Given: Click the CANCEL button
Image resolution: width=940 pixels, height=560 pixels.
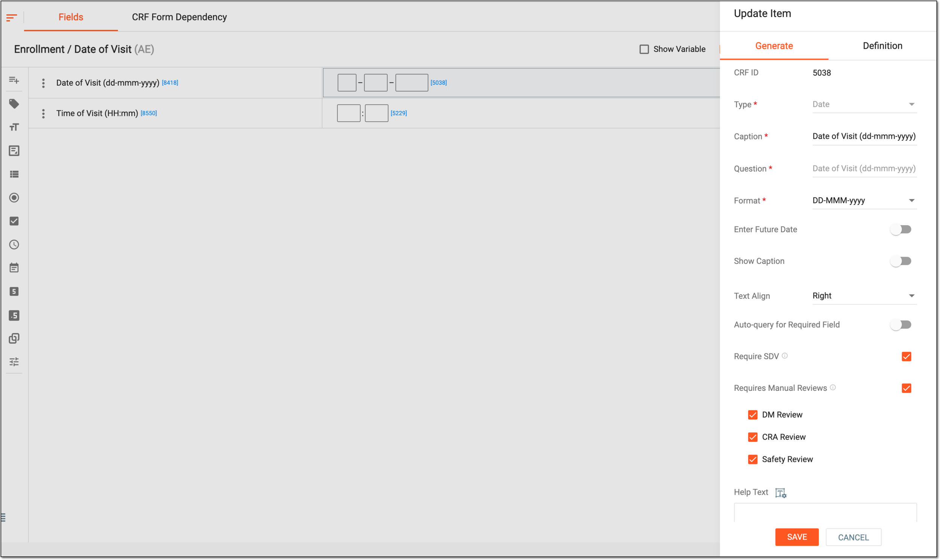Looking at the screenshot, I should click(854, 537).
